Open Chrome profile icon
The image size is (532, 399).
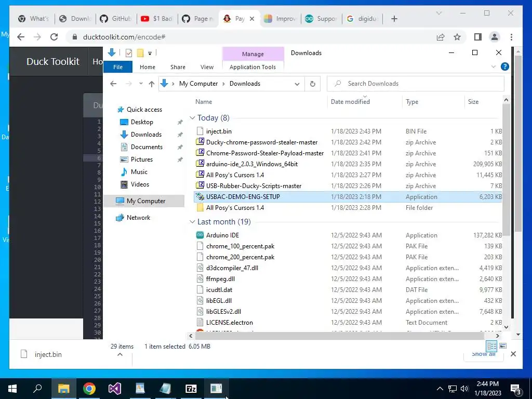(x=495, y=37)
